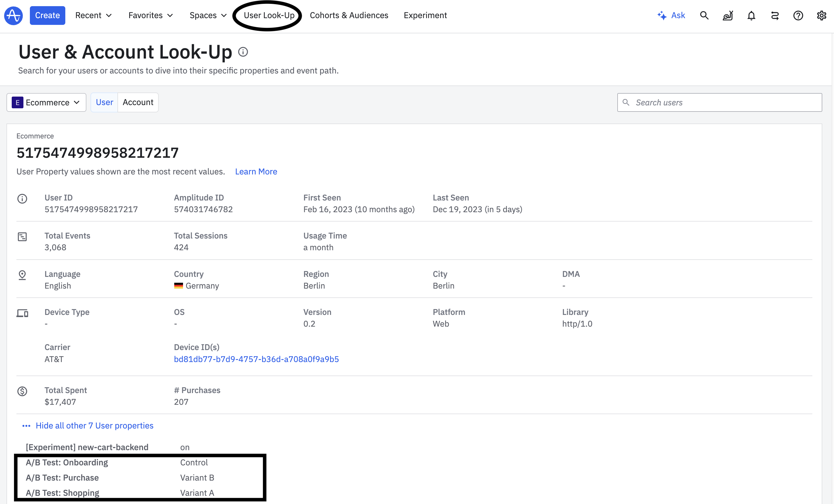Screen dimensions: 834x504
Task: Expand the Recent dropdown menu
Action: click(x=93, y=16)
